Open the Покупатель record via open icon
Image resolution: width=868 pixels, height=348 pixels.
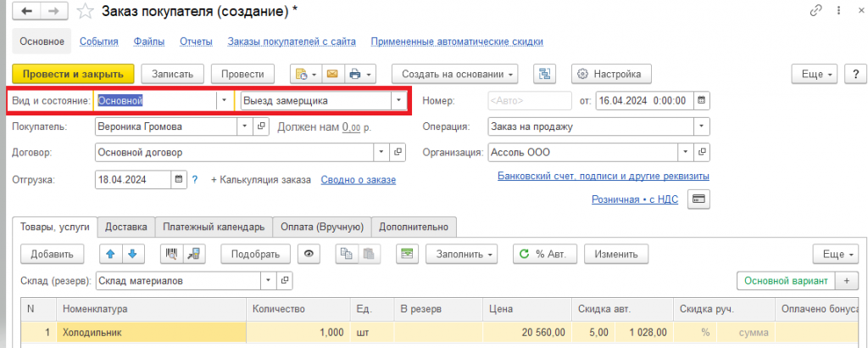click(261, 126)
